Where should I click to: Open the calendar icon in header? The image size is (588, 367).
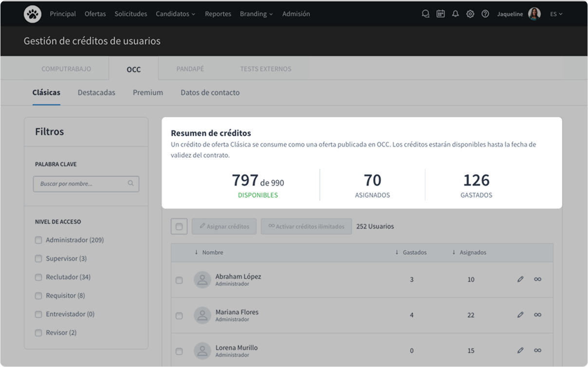441,14
